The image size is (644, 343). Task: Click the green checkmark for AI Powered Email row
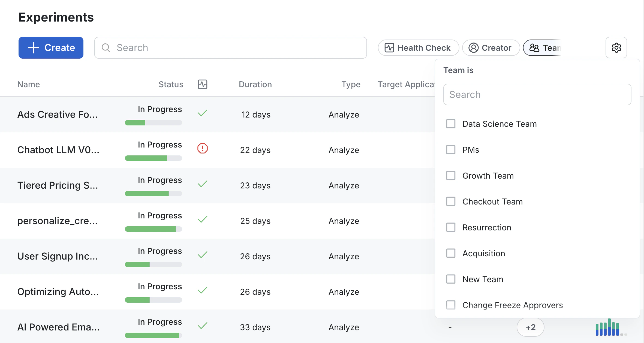click(x=202, y=326)
